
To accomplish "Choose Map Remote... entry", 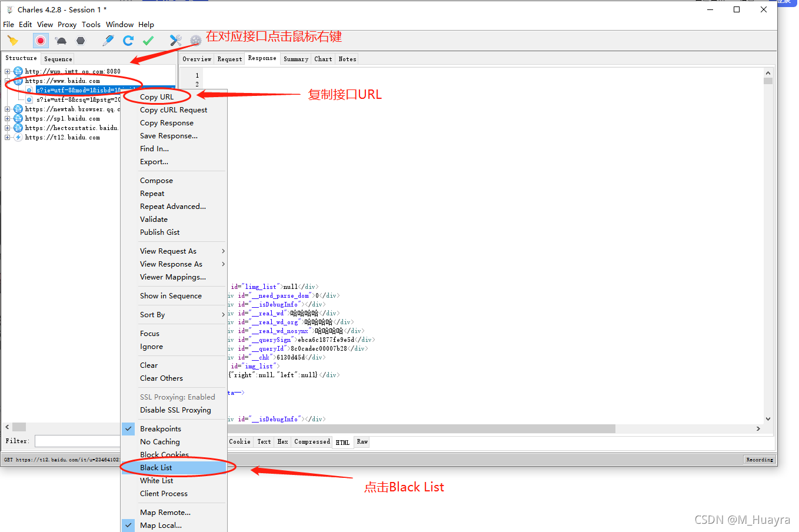I will pos(174,513).
